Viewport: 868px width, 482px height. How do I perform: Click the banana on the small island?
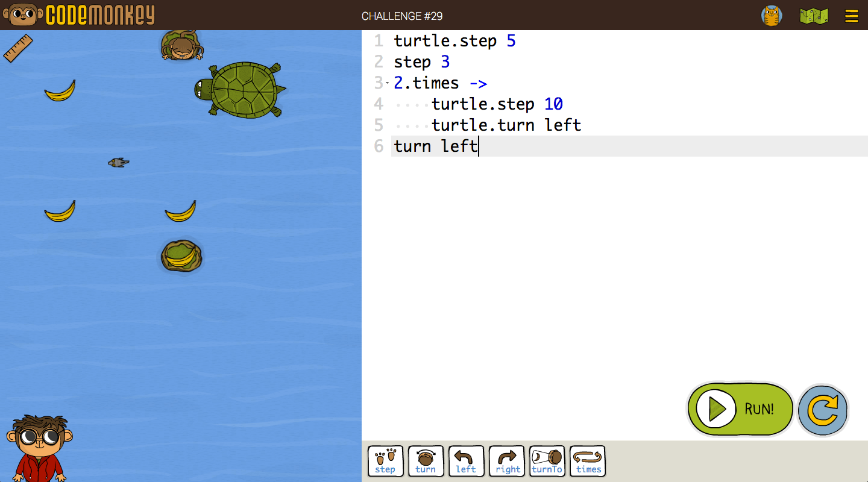[x=181, y=257]
